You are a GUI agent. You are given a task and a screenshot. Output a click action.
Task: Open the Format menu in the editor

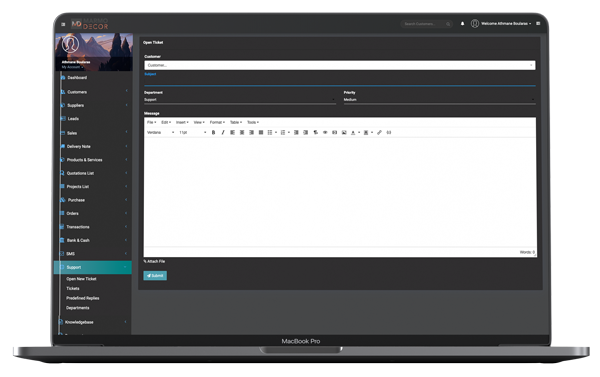coord(217,122)
